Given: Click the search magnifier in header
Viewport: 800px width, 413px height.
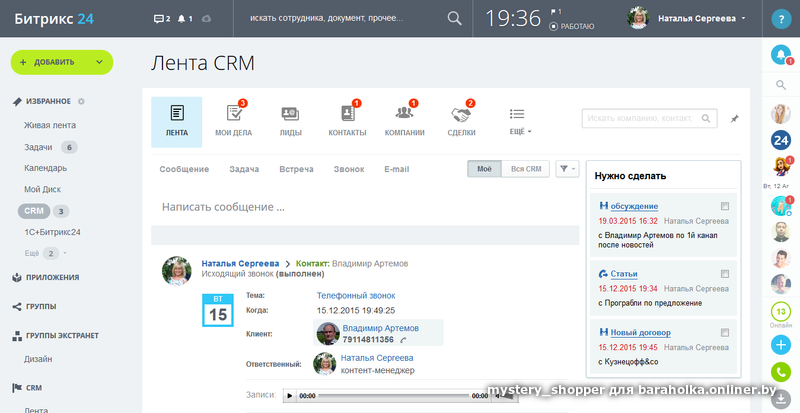Looking at the screenshot, I should [454, 18].
